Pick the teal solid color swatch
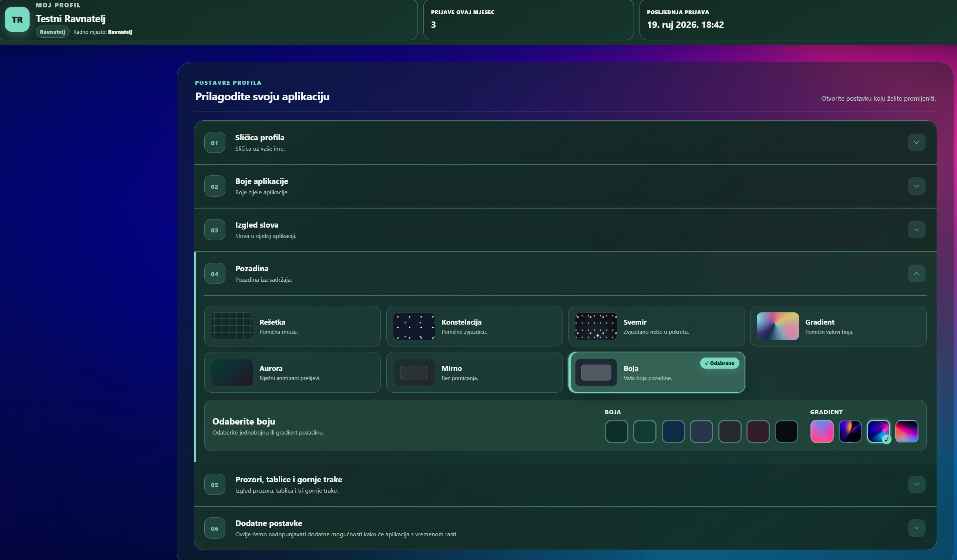This screenshot has height=560, width=957. point(645,431)
